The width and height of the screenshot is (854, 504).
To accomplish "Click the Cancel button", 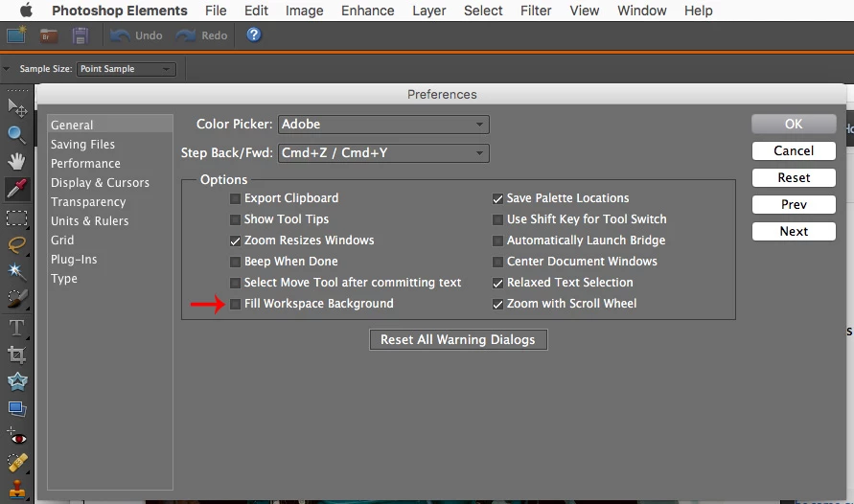I will [x=794, y=150].
